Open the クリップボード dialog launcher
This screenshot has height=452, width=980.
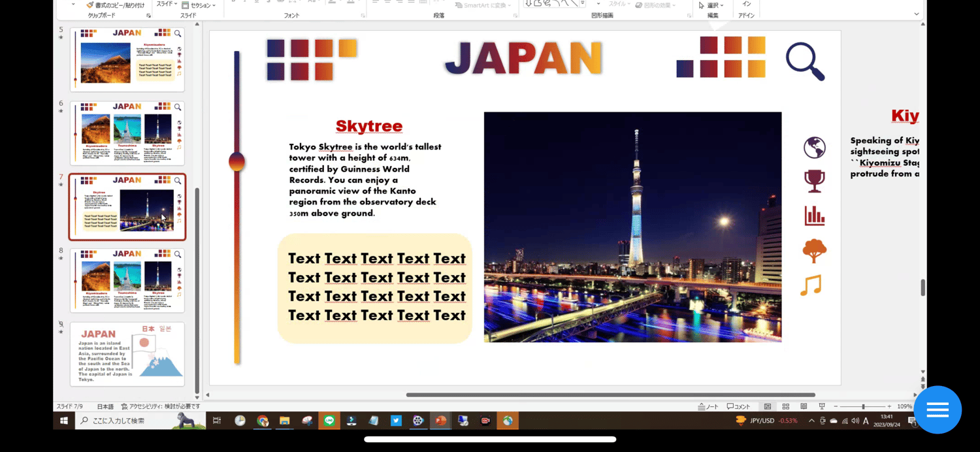[149, 16]
